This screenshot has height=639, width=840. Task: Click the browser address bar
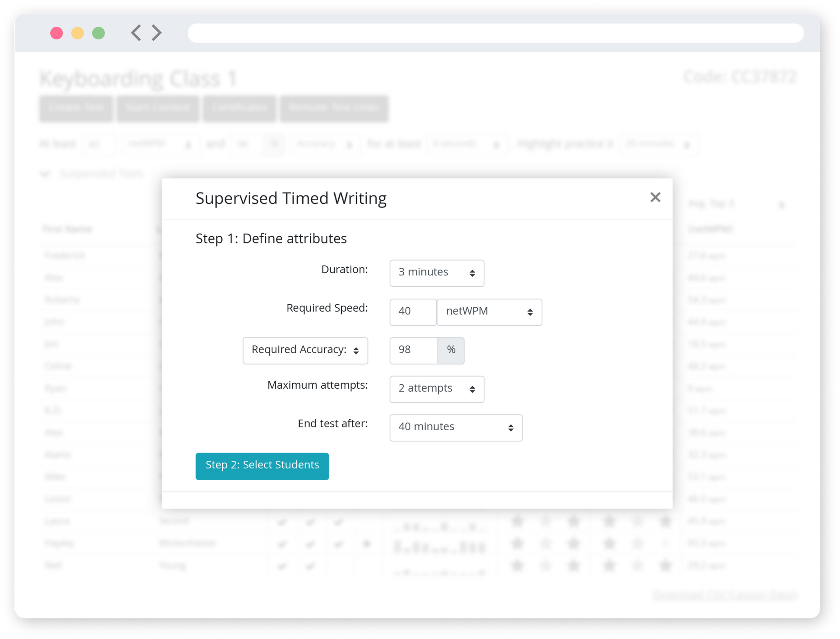pos(495,33)
